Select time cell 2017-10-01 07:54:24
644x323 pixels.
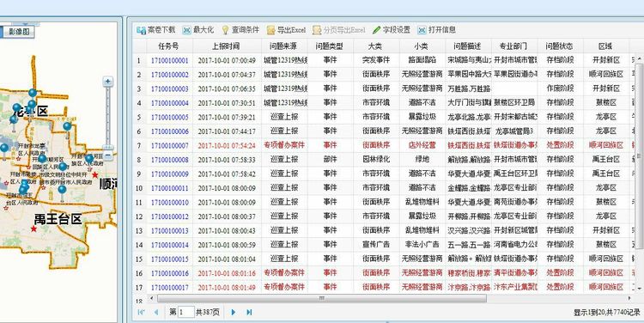point(227,145)
